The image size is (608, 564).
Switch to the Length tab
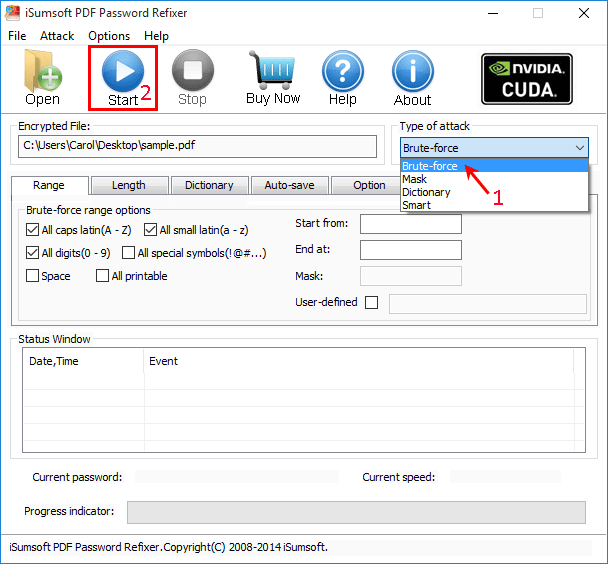(x=129, y=185)
